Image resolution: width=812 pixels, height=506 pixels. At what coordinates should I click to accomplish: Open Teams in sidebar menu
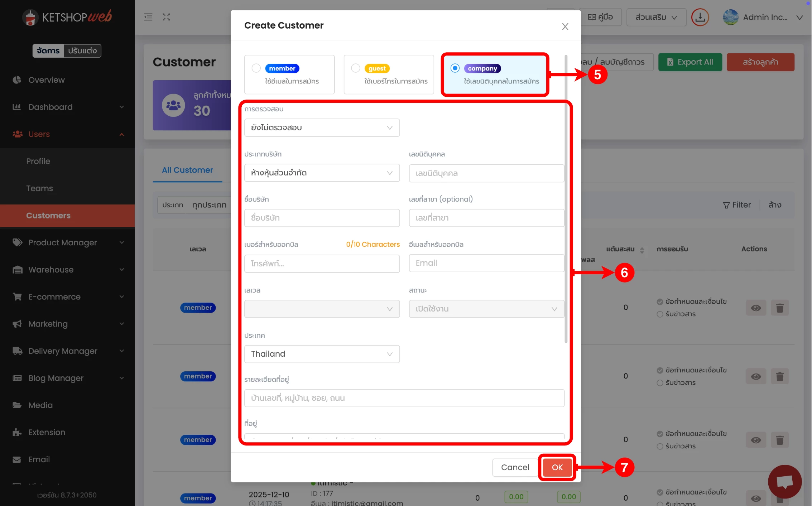tap(39, 188)
